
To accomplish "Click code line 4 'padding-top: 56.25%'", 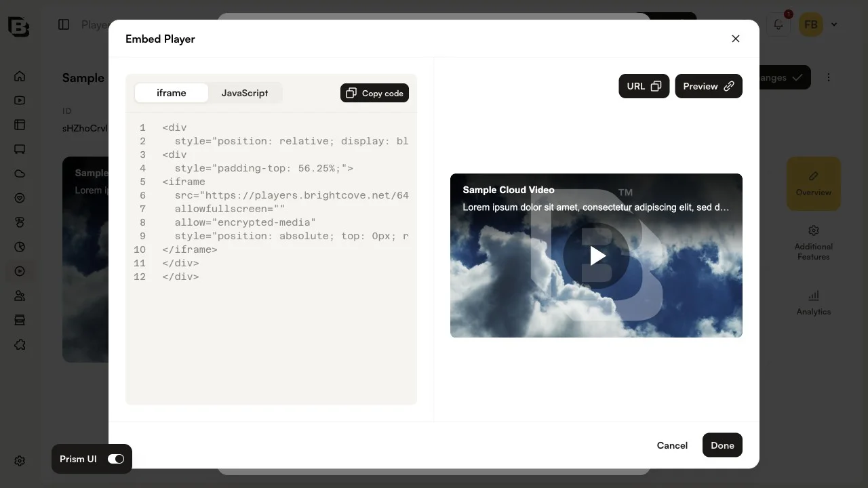I will coord(264,168).
